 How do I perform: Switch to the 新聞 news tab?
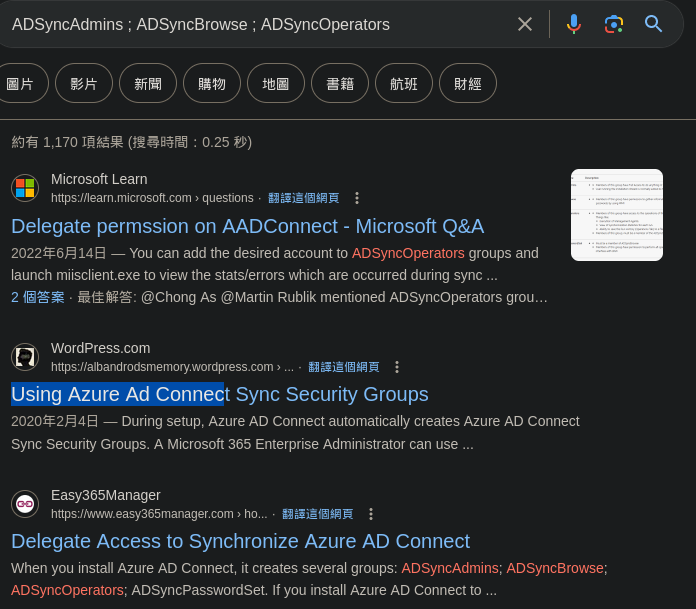148,83
